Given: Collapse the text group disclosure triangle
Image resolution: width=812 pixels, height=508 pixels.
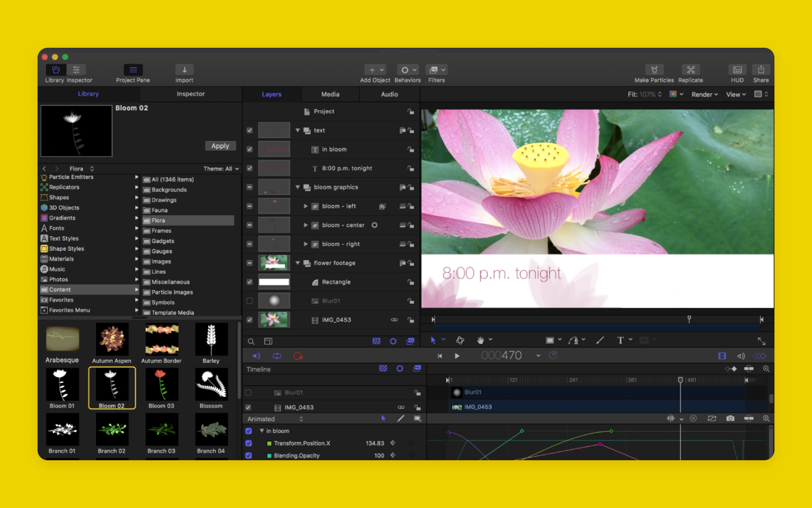Looking at the screenshot, I should [297, 130].
